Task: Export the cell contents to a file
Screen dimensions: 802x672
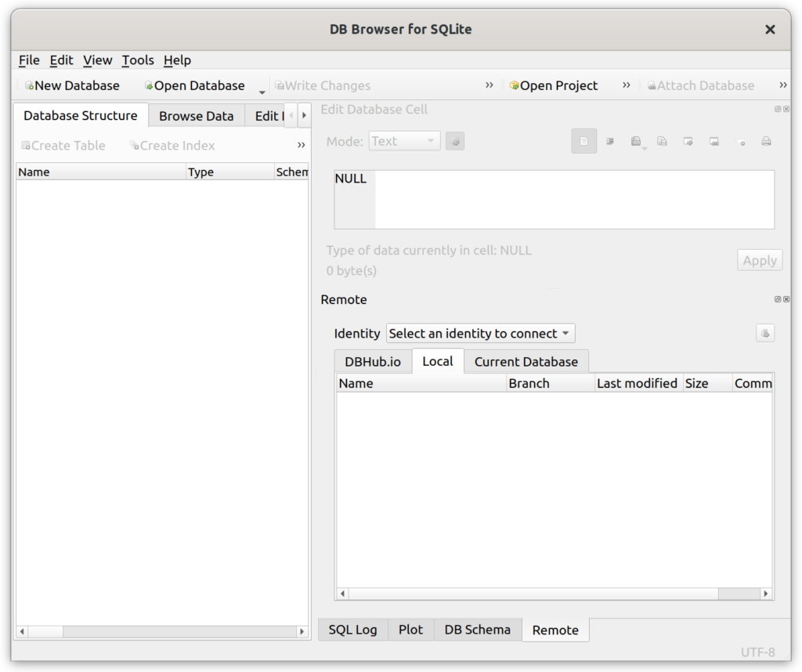Action: [663, 141]
